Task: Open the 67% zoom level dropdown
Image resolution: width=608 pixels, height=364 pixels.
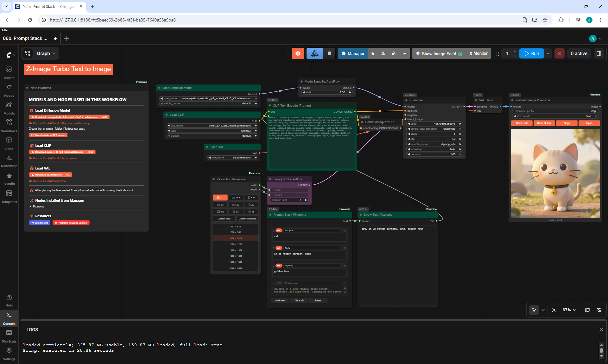Action: (569, 310)
